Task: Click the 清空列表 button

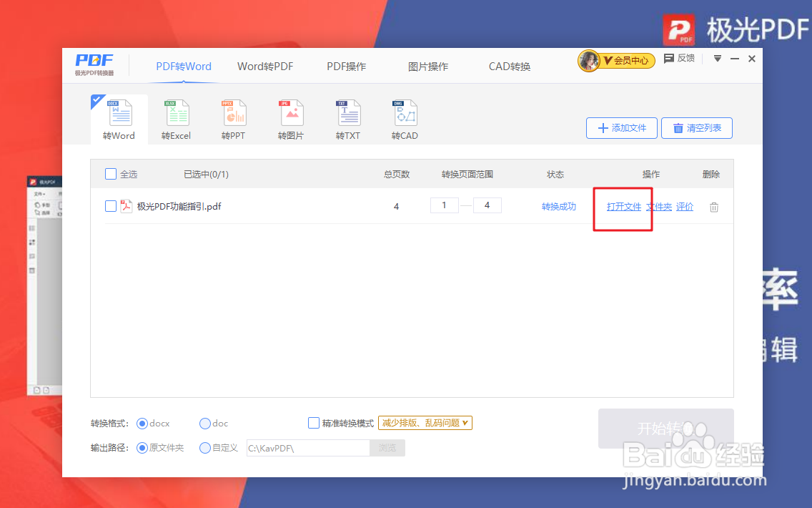Action: (x=697, y=128)
